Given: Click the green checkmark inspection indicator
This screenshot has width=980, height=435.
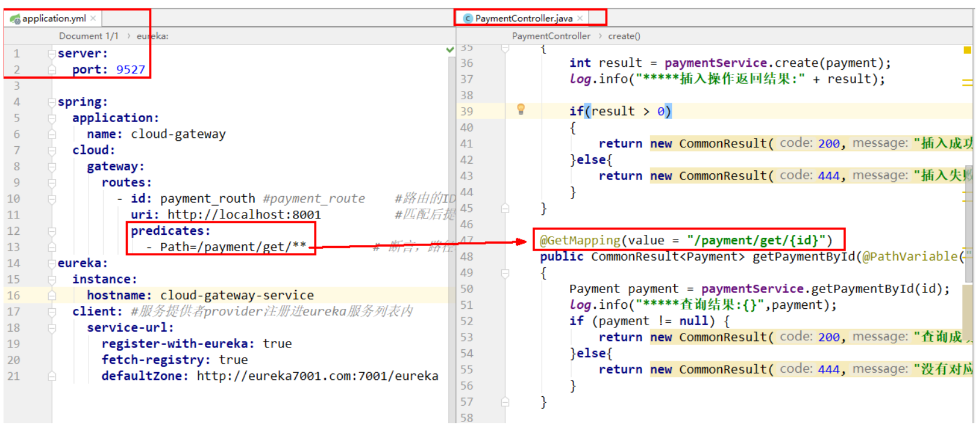Looking at the screenshot, I should (x=450, y=50).
